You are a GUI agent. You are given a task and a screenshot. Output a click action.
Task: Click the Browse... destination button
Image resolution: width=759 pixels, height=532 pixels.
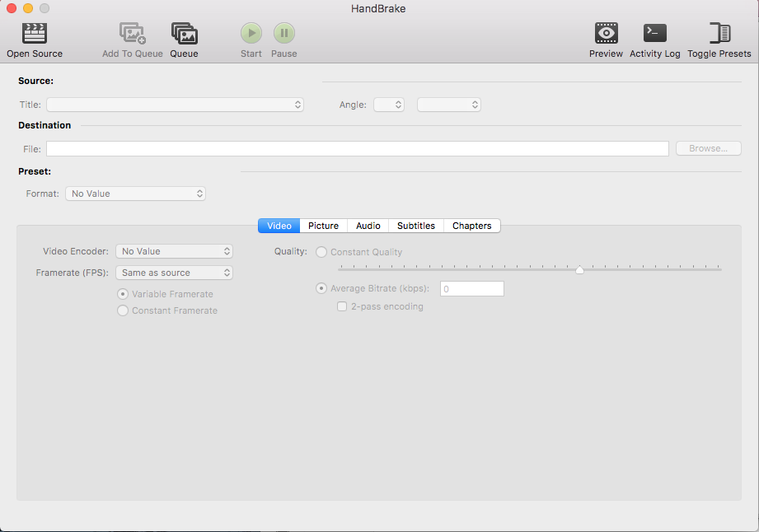(x=708, y=149)
